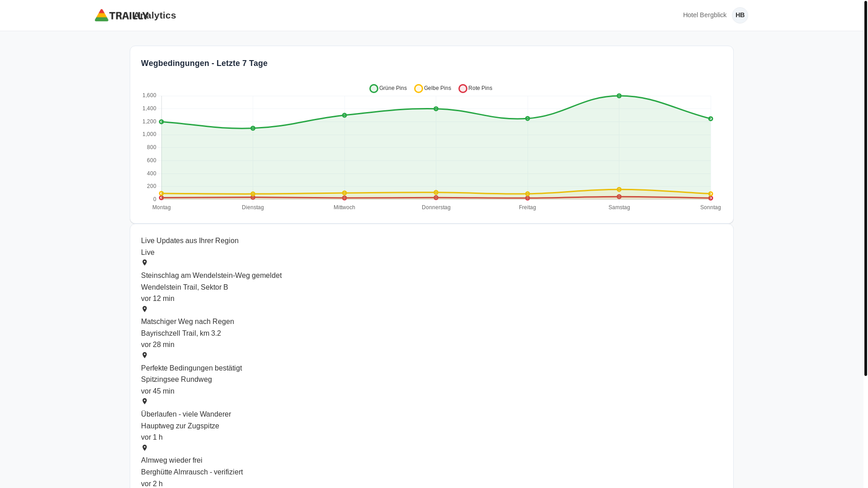Open 'Almweg wieder frei' update

click(x=172, y=460)
